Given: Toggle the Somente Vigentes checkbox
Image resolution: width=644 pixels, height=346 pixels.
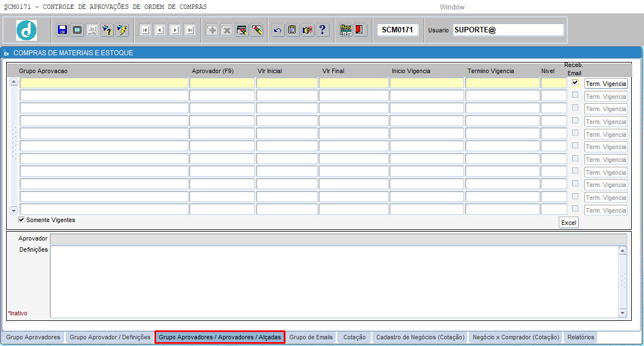Looking at the screenshot, I should click(21, 220).
